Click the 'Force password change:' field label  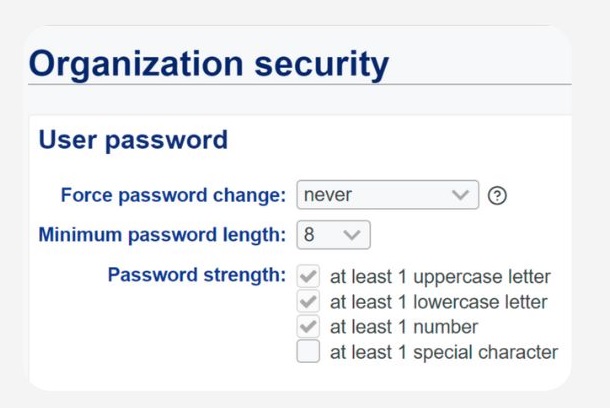coord(173,195)
